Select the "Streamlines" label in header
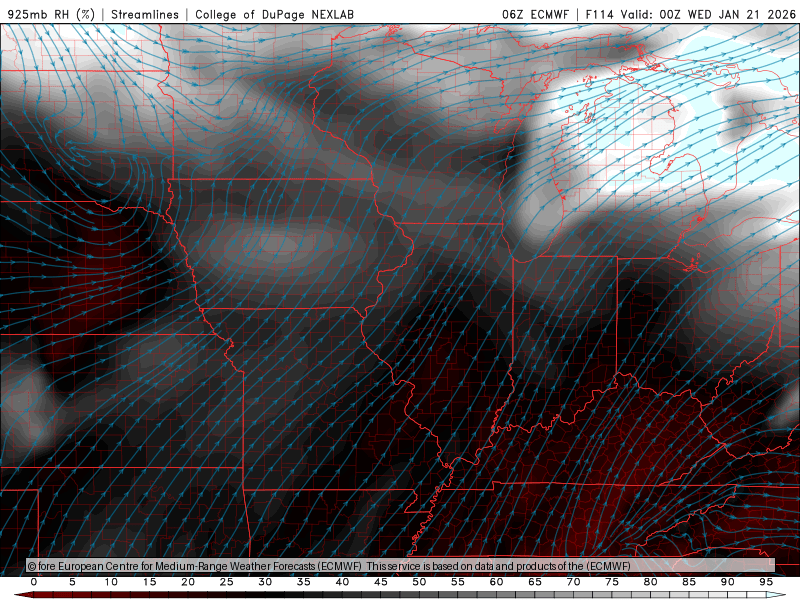Image resolution: width=800 pixels, height=600 pixels. [x=145, y=14]
